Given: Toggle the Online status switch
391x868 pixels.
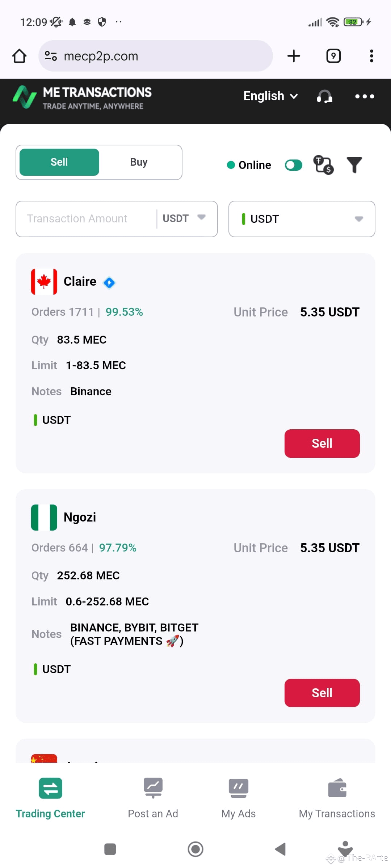Looking at the screenshot, I should click(x=294, y=165).
